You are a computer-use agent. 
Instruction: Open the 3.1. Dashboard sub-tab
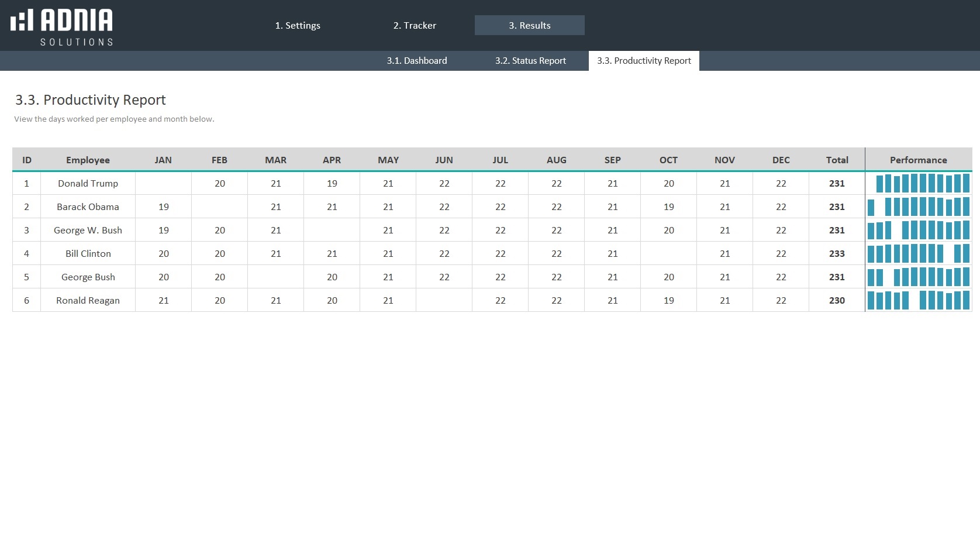[x=416, y=61]
